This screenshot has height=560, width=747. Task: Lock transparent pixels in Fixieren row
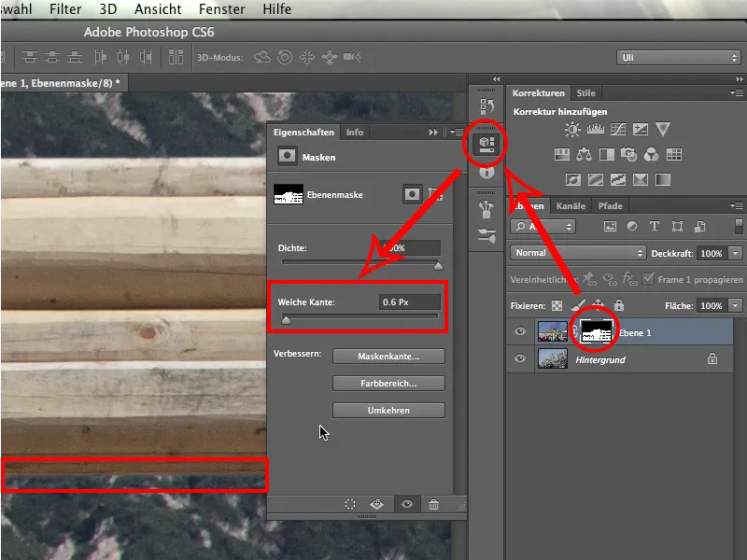click(557, 305)
